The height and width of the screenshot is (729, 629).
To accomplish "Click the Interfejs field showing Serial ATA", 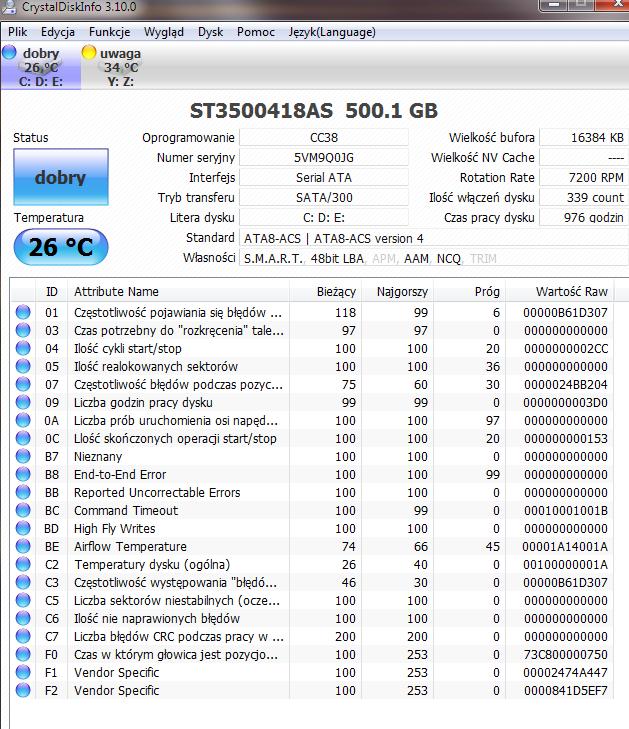I will [x=324, y=178].
